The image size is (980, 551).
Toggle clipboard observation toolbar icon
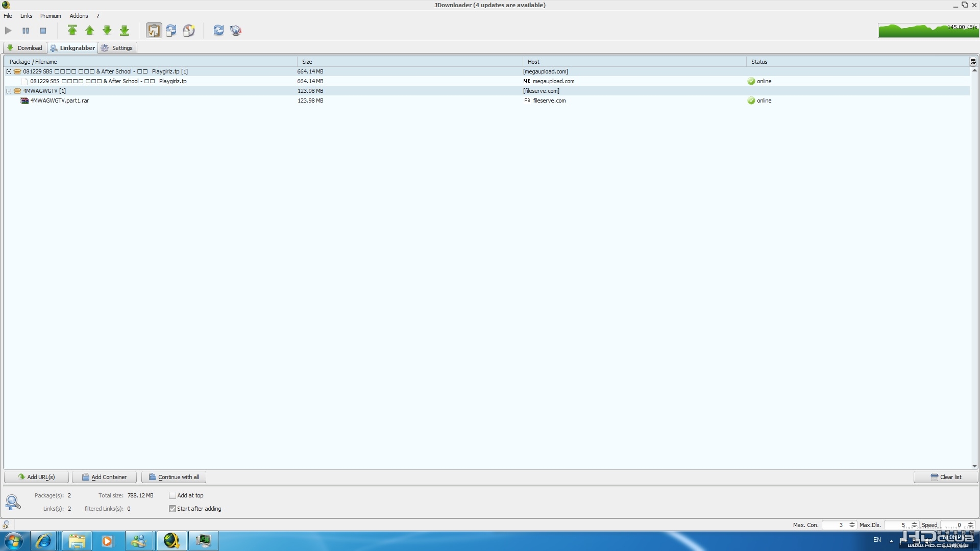pos(154,31)
